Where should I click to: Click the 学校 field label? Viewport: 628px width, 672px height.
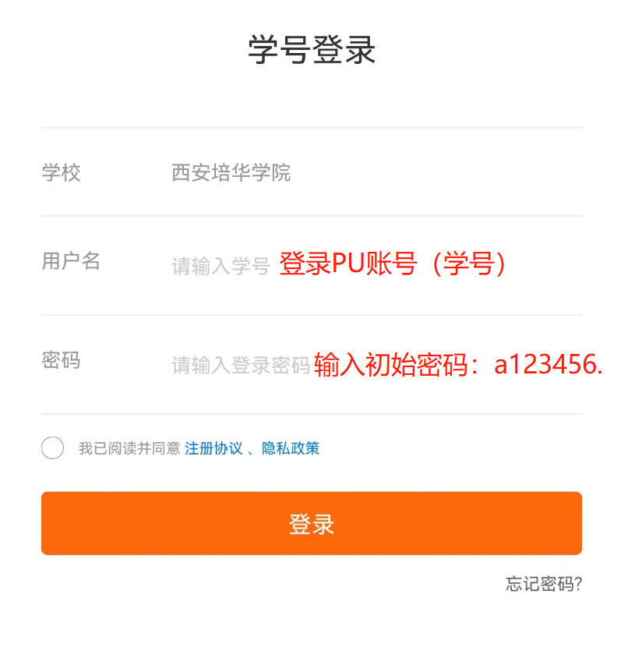[x=62, y=172]
